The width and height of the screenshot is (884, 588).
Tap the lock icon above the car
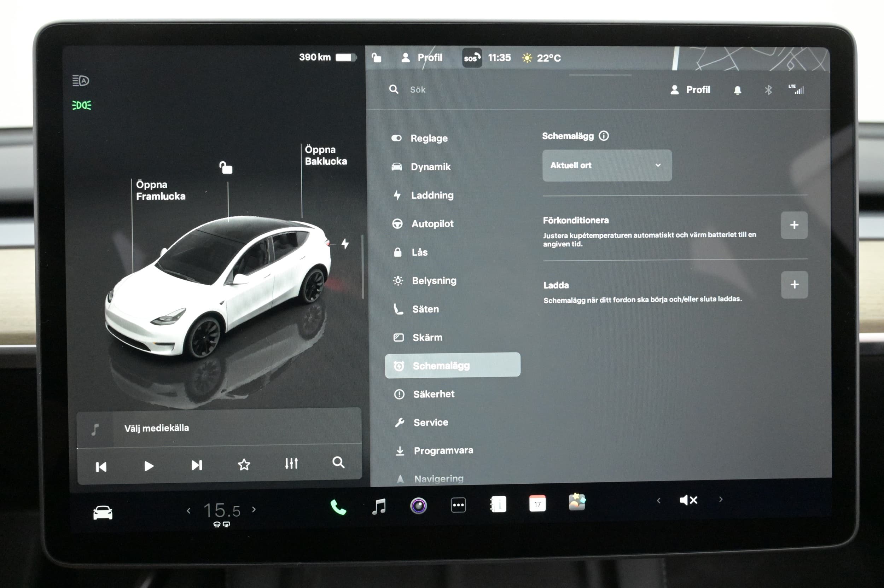click(x=226, y=167)
